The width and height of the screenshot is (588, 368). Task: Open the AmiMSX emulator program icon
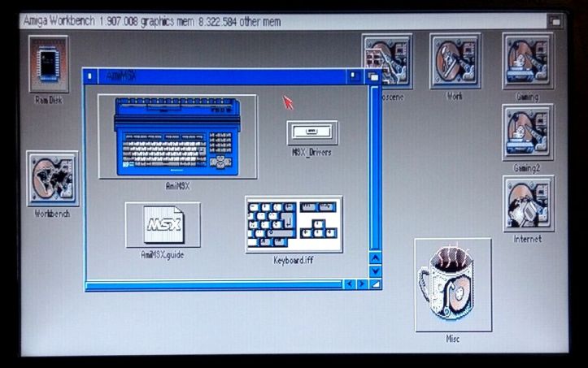click(x=176, y=136)
